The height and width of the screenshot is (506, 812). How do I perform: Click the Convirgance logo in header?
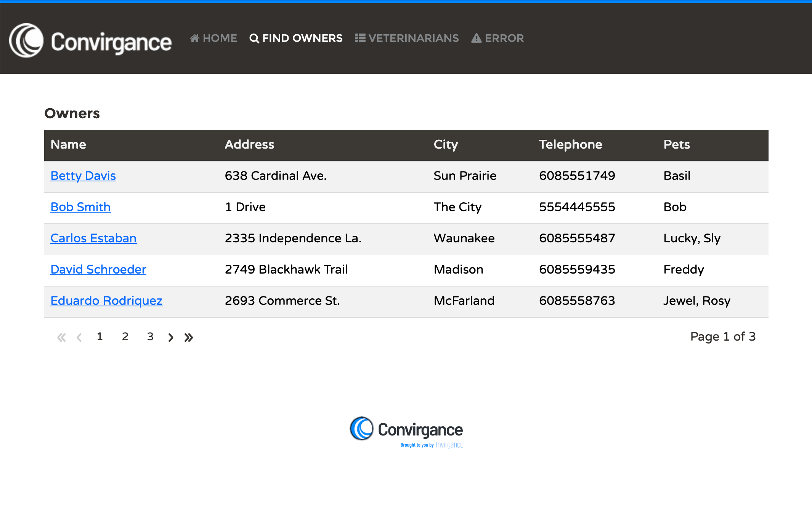click(x=90, y=41)
